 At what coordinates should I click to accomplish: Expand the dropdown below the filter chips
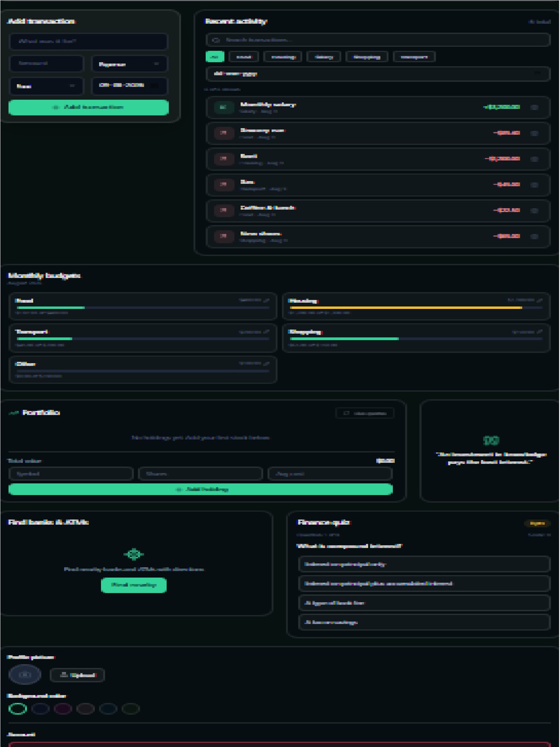tap(378, 74)
